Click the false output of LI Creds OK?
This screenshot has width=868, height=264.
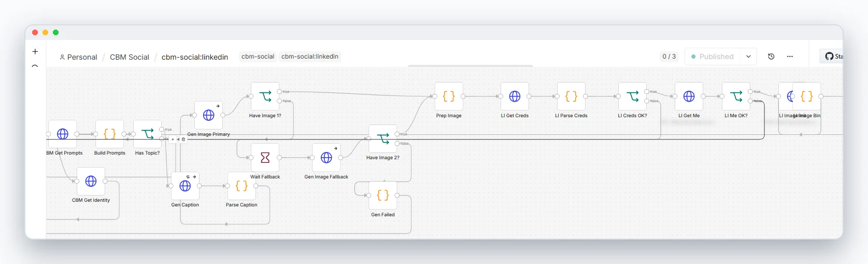[647, 101]
